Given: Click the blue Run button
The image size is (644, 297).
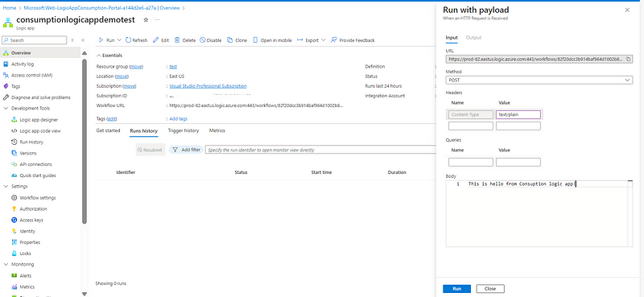Looking at the screenshot, I should point(456,289).
